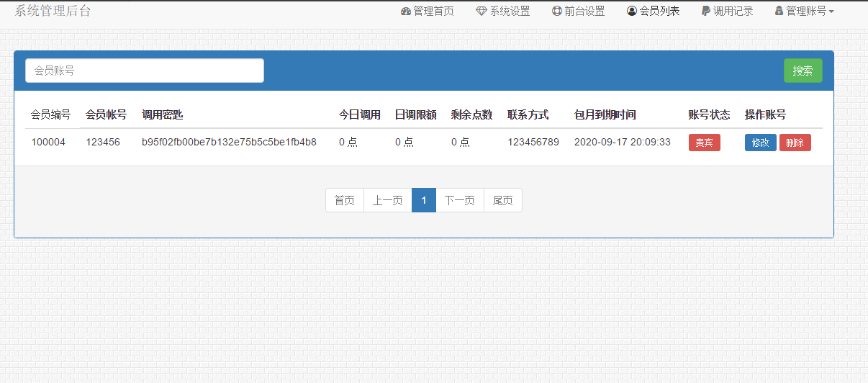The height and width of the screenshot is (383, 868).
Task: Click key b95f02fb00be7b132e75b5c5be1fb4b8
Action: pyautogui.click(x=230, y=143)
